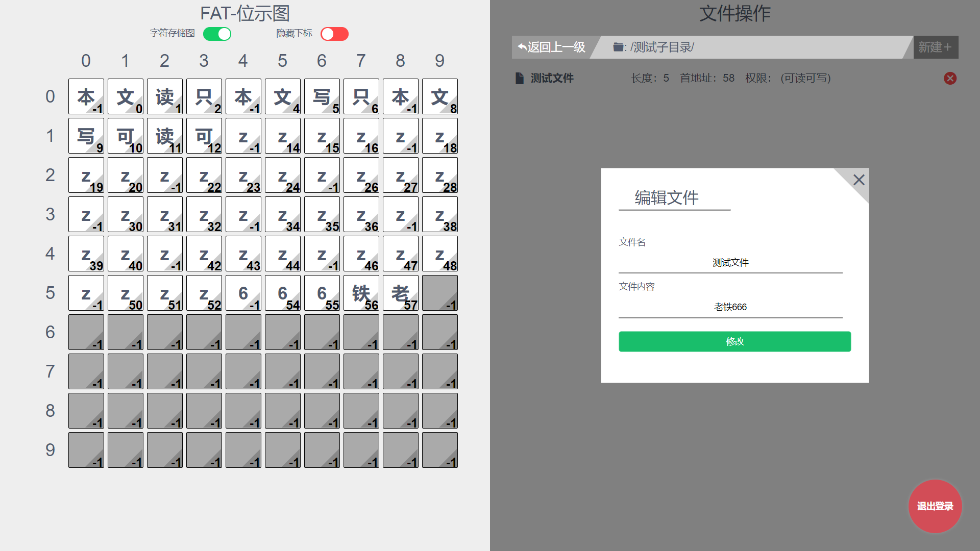Click FAT cell 6 with index 54

(283, 293)
